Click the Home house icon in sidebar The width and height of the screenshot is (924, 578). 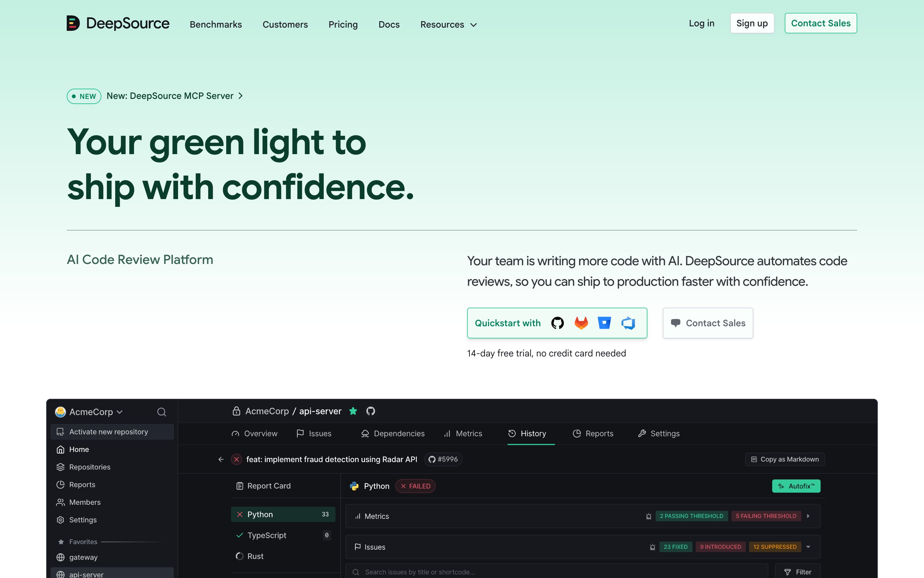[x=60, y=450]
